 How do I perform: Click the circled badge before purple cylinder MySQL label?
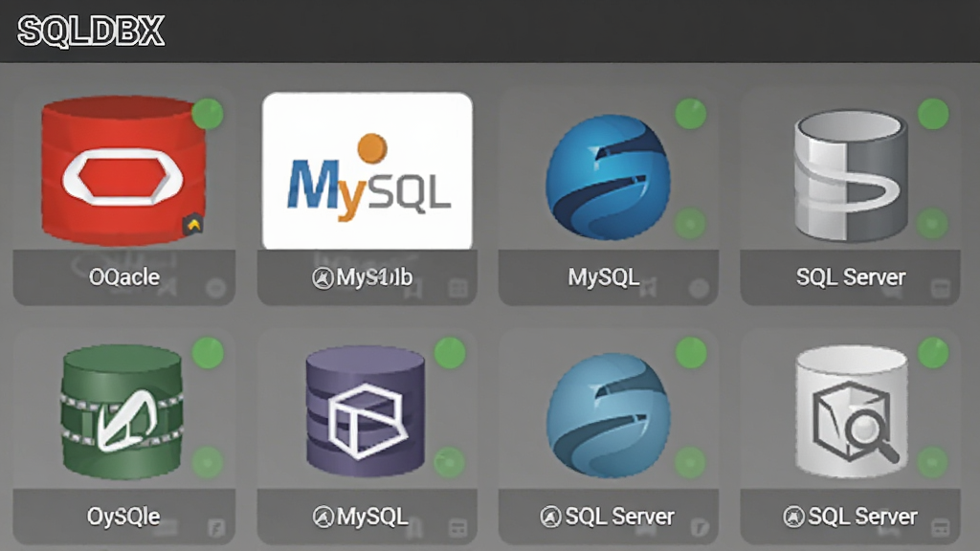tap(323, 517)
